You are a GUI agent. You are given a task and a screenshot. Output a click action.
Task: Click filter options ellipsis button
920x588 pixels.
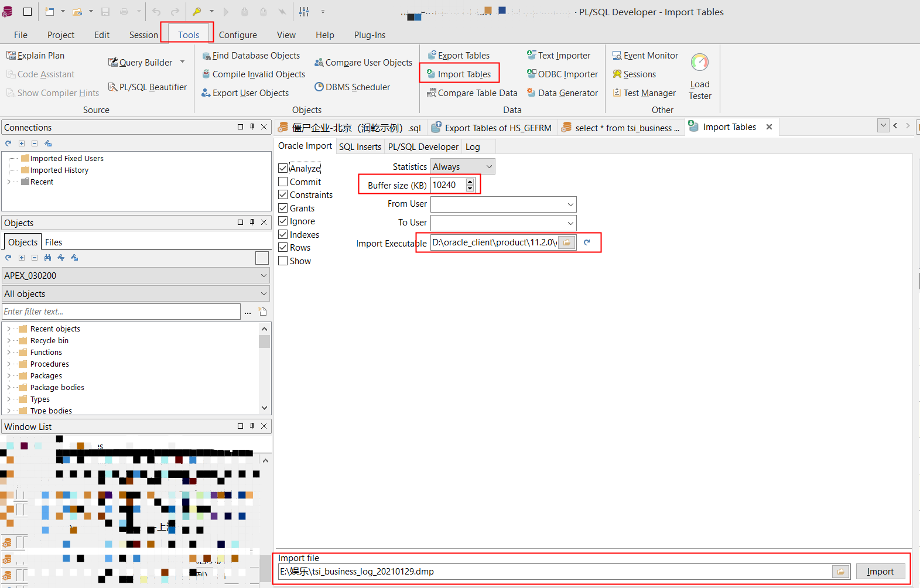tap(248, 312)
